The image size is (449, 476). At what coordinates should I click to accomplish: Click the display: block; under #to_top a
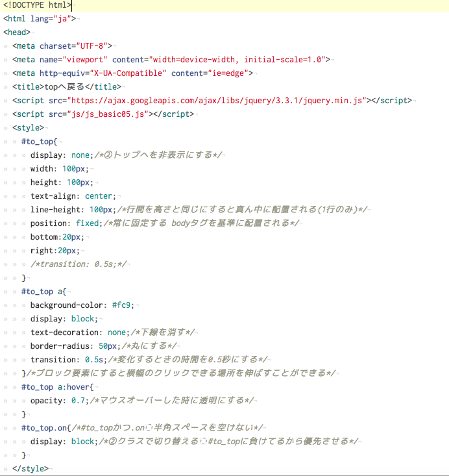click(x=64, y=319)
